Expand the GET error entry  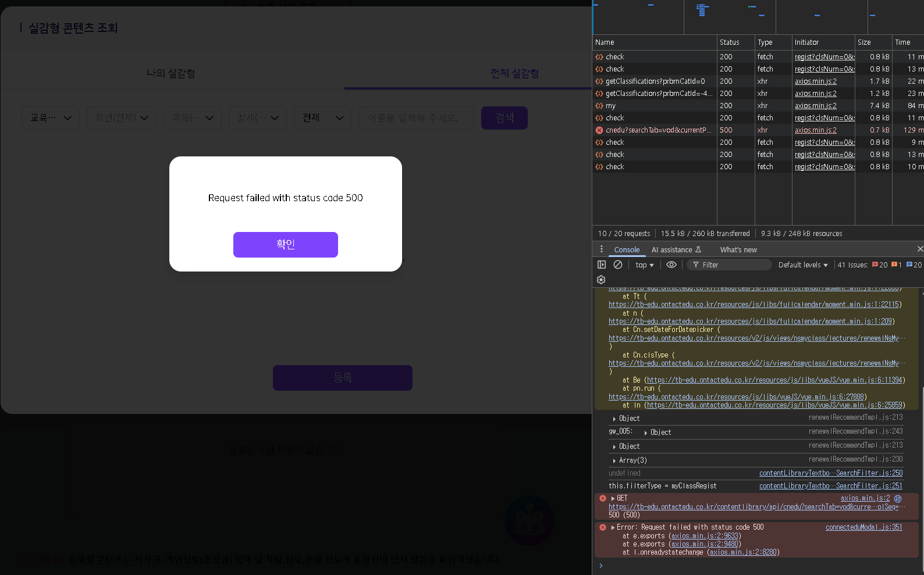click(x=613, y=498)
